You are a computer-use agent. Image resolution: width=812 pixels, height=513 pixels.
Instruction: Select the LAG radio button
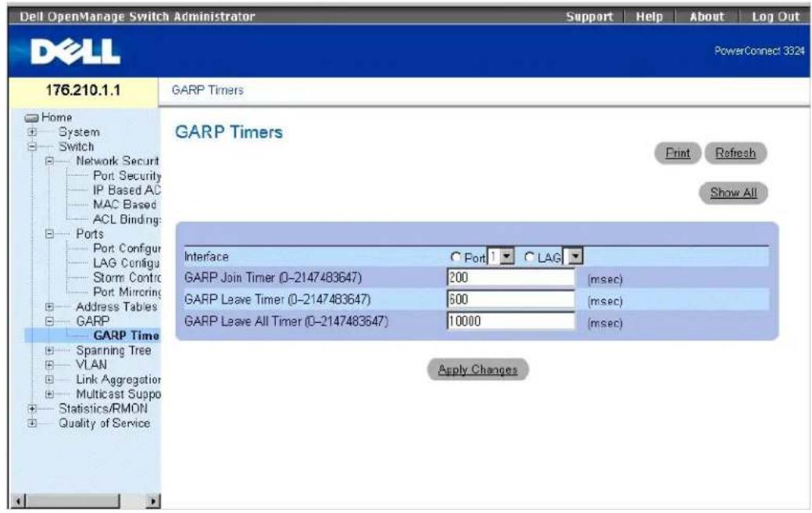click(x=529, y=257)
